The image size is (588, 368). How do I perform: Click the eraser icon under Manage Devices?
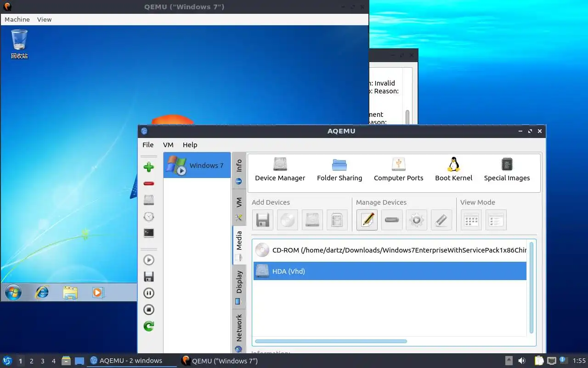441,220
